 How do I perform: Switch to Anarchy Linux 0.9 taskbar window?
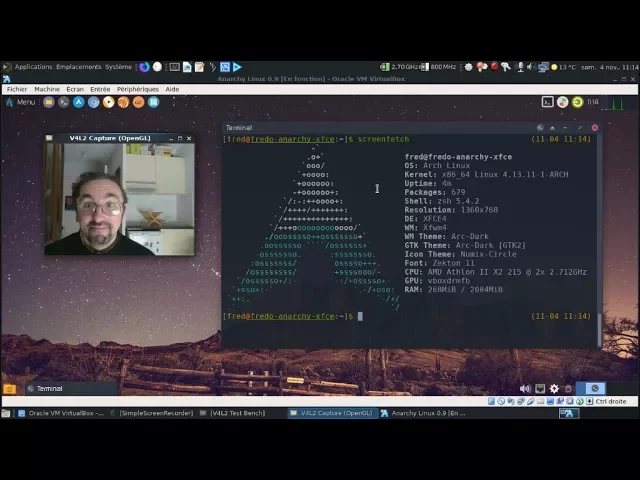(x=424, y=413)
